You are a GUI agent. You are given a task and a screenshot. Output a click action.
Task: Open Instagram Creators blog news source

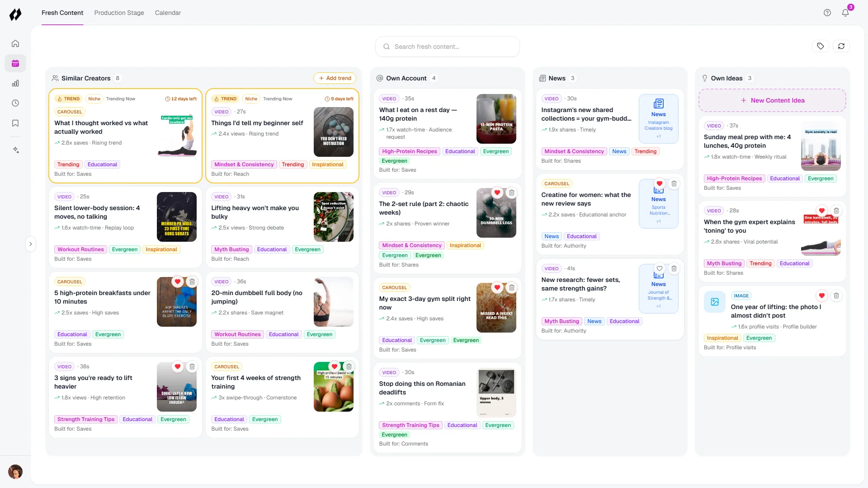pyautogui.click(x=658, y=119)
